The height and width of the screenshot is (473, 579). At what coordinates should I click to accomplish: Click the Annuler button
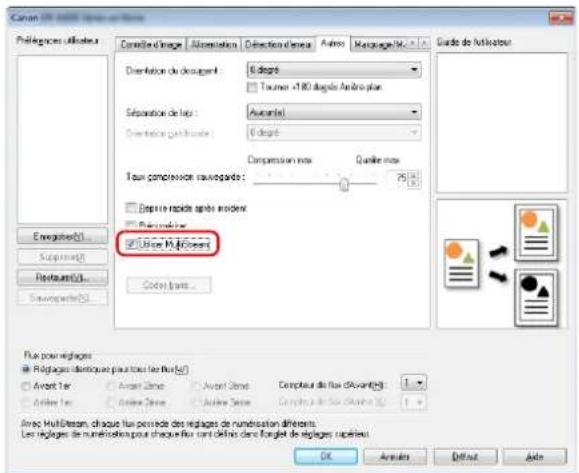[395, 456]
